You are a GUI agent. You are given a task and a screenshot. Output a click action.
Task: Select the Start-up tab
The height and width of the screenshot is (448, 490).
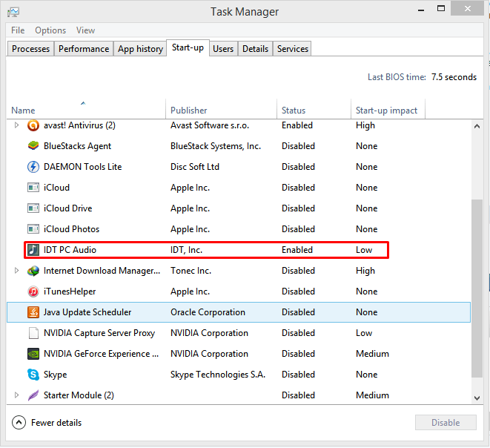(188, 47)
